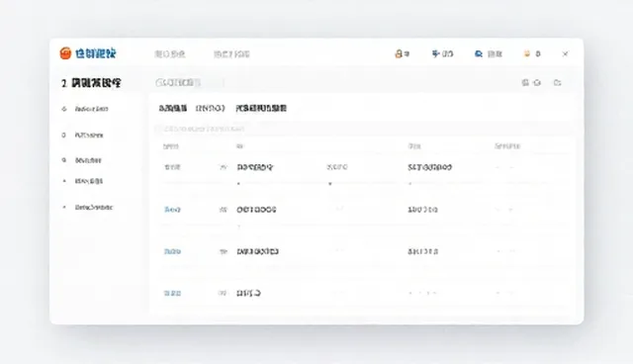The width and height of the screenshot is (633, 364).
Task: Close the window with the X button
Action: (x=565, y=53)
